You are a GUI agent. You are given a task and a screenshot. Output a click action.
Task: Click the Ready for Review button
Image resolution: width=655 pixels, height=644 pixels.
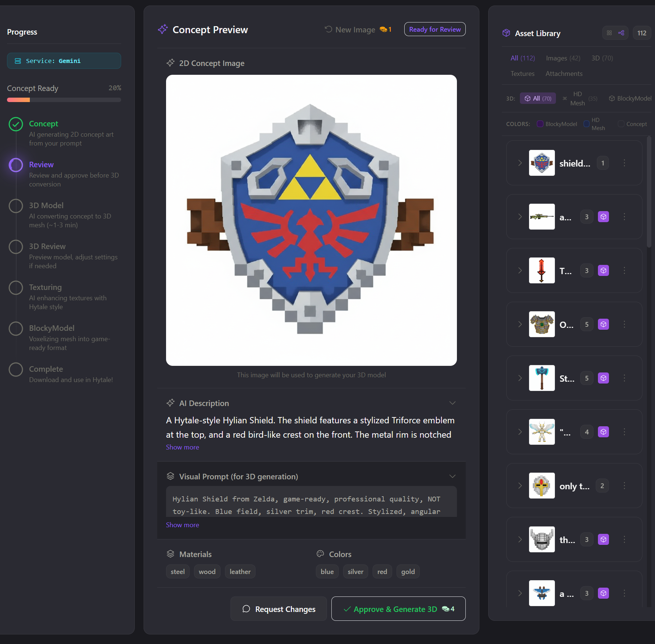click(x=434, y=29)
